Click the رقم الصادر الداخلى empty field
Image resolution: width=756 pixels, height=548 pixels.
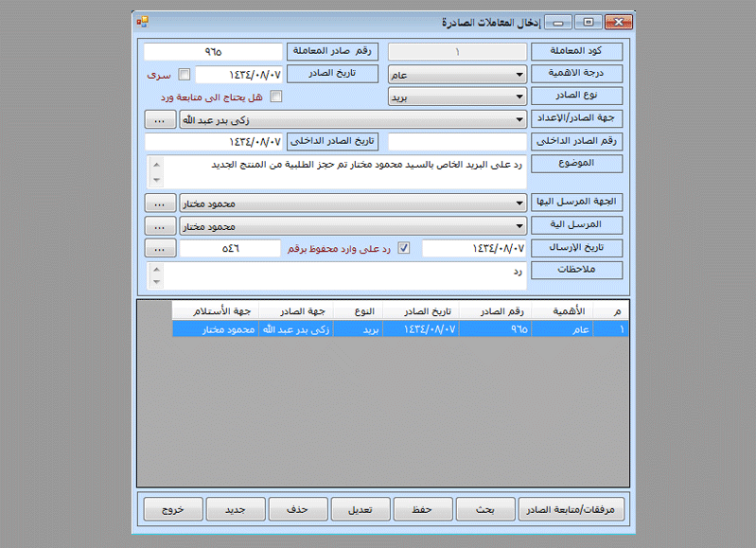click(x=457, y=142)
